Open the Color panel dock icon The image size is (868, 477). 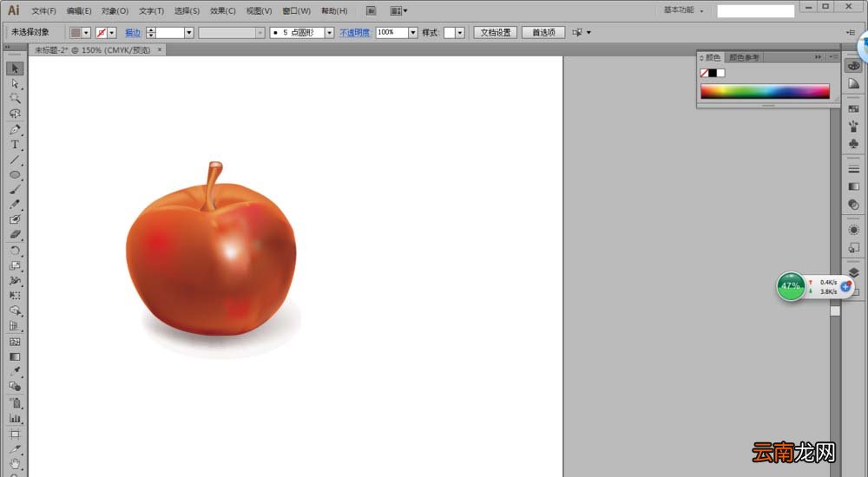tap(853, 66)
